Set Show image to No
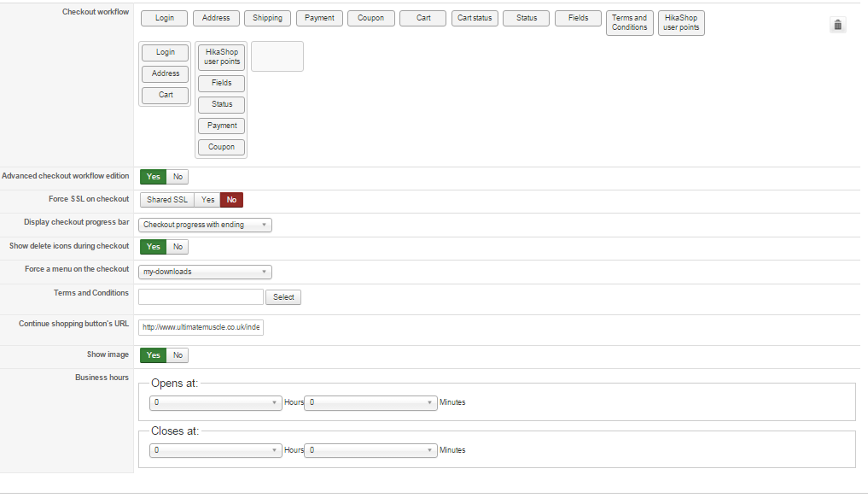 (178, 355)
